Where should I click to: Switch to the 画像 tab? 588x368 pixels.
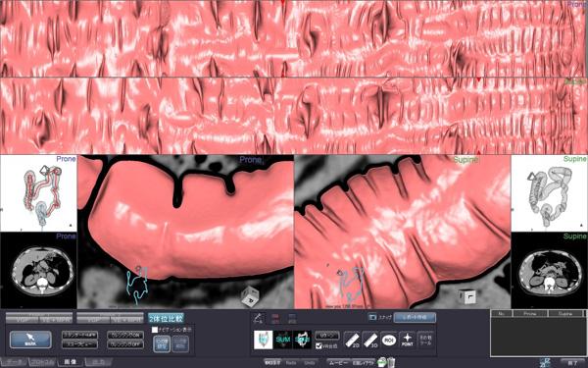point(71,362)
